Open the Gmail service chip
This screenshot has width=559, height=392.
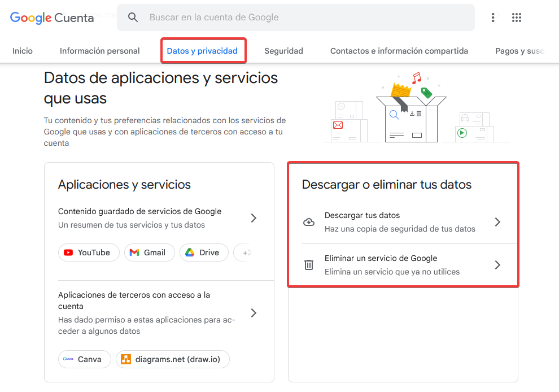pos(149,252)
